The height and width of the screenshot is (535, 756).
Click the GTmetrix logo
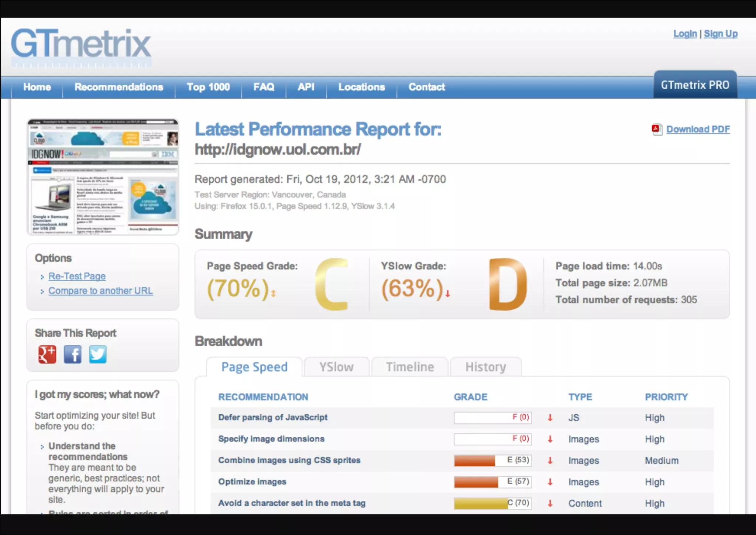click(81, 45)
